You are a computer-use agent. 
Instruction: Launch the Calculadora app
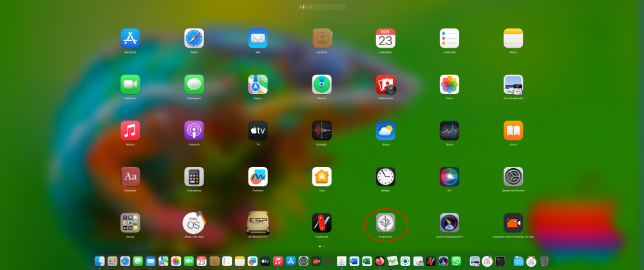coord(194,177)
